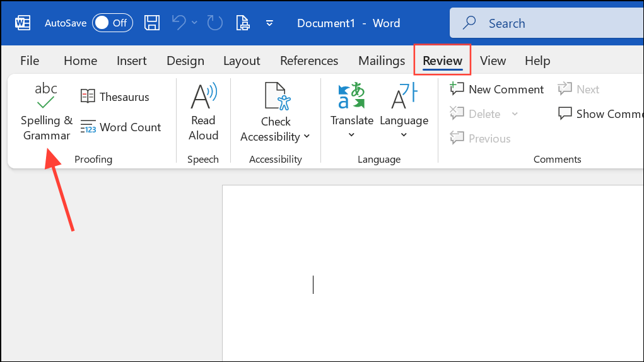The height and width of the screenshot is (362, 644).
Task: Open the Language dropdown options
Action: pyautogui.click(x=404, y=135)
